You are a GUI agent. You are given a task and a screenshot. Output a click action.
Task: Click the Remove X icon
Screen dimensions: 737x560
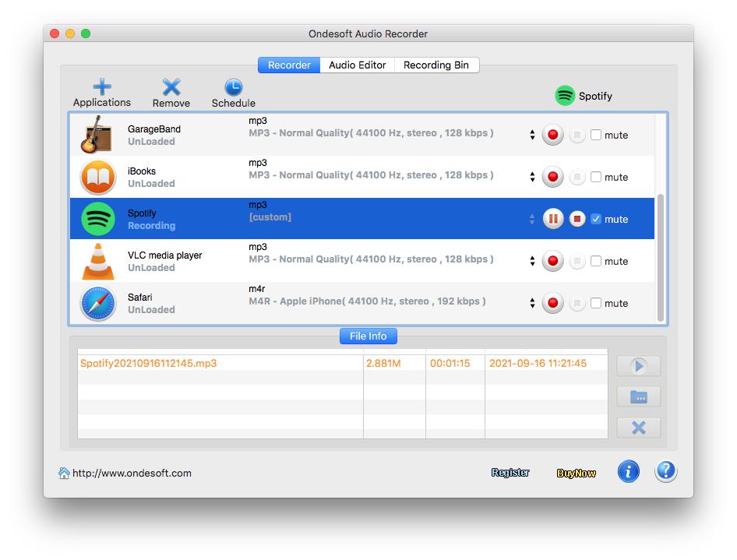171,87
